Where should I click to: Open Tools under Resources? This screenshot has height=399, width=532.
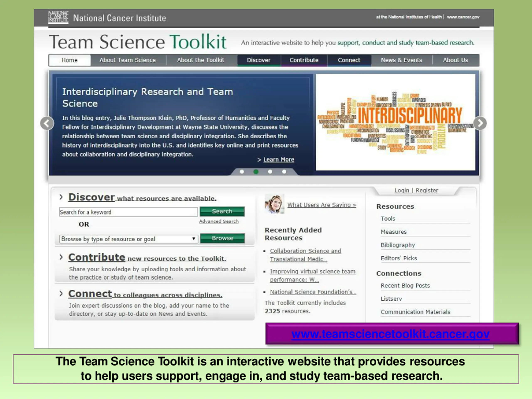pos(388,219)
